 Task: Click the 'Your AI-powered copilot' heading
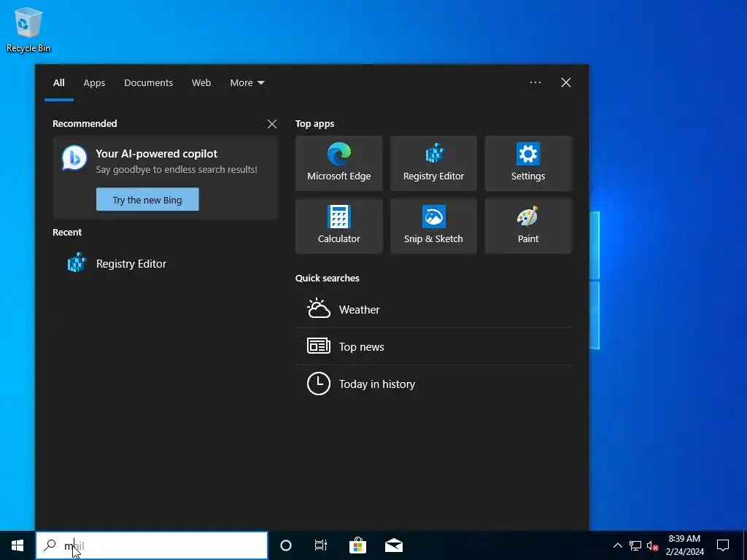(x=157, y=154)
